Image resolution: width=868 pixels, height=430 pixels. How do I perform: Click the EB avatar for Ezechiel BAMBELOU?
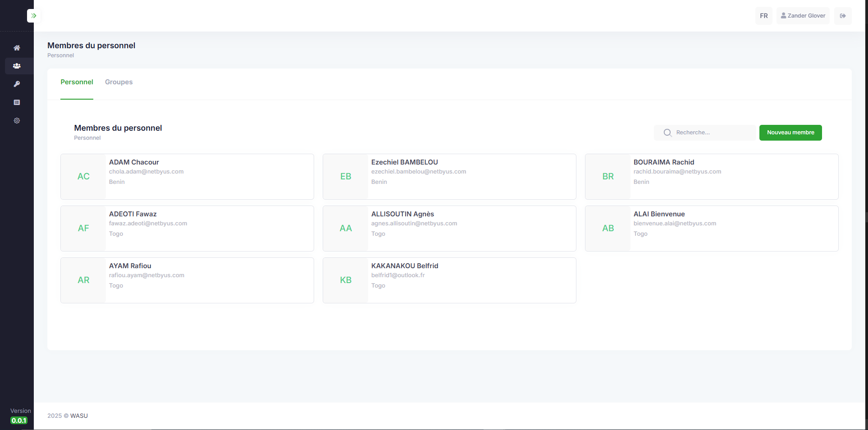pos(346,177)
